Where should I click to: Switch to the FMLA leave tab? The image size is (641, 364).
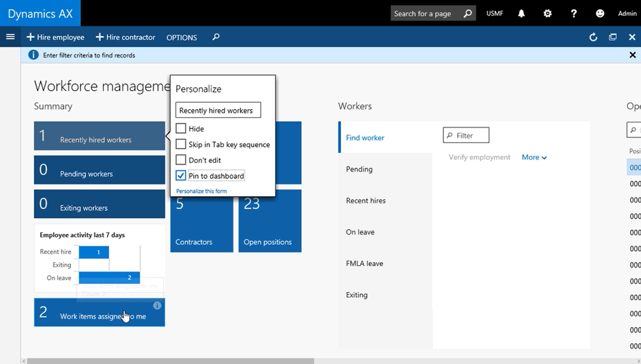365,264
